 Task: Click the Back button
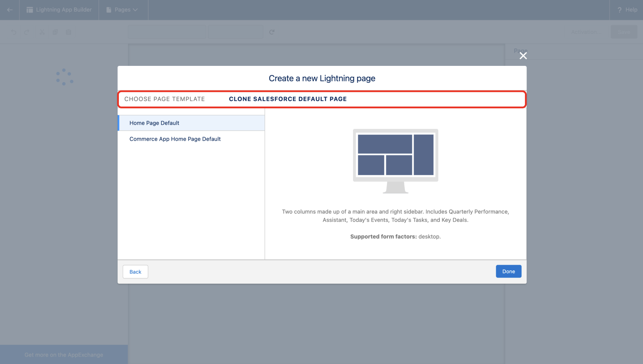[135, 272]
